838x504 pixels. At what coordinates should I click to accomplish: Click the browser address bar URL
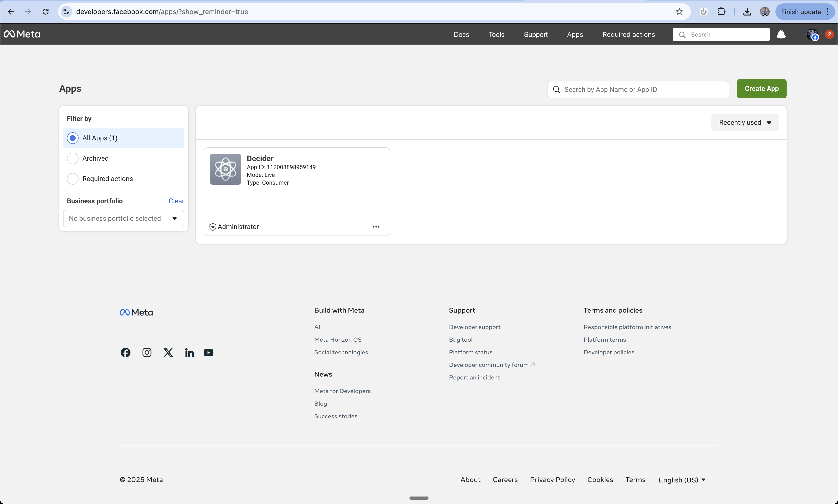pyautogui.click(x=162, y=12)
